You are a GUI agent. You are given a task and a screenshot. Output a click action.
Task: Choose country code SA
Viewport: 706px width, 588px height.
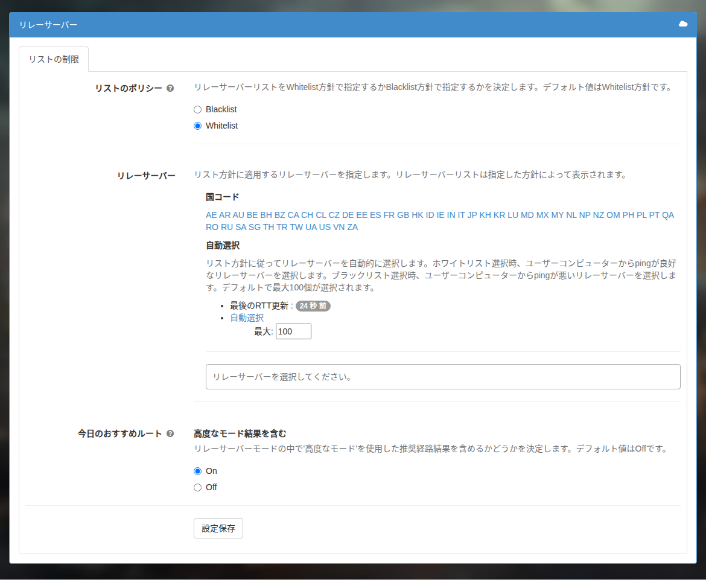241,227
